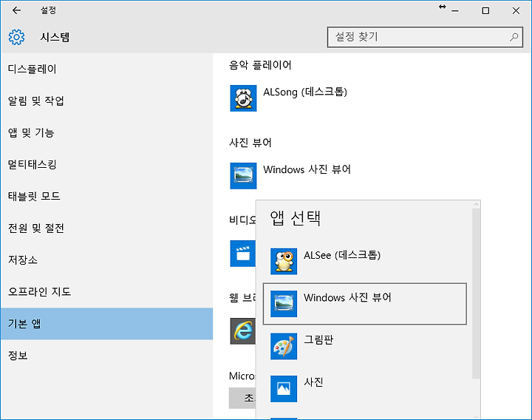Click the ALSong music player icon
Image resolution: width=532 pixels, height=420 pixels.
click(243, 98)
